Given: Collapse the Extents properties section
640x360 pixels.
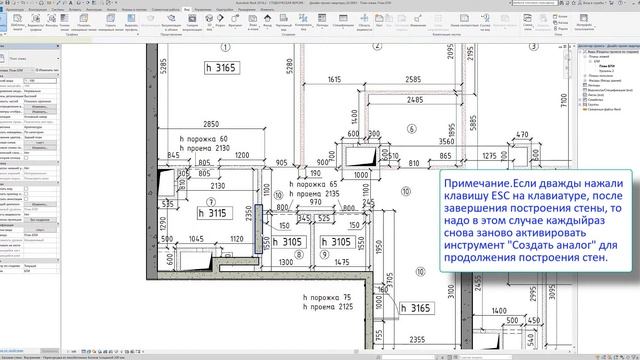Looking at the screenshot, I should (x=58, y=182).
